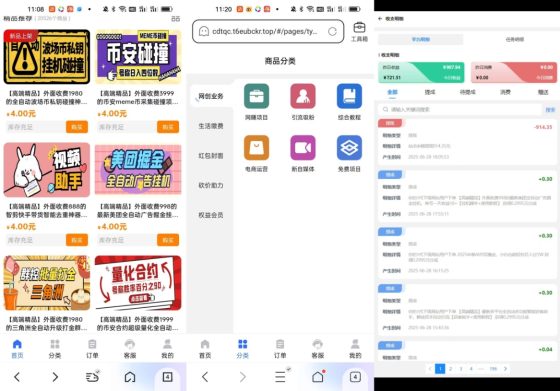Go to next page with pagination arrow
The width and height of the screenshot is (560, 391).
tap(505, 369)
